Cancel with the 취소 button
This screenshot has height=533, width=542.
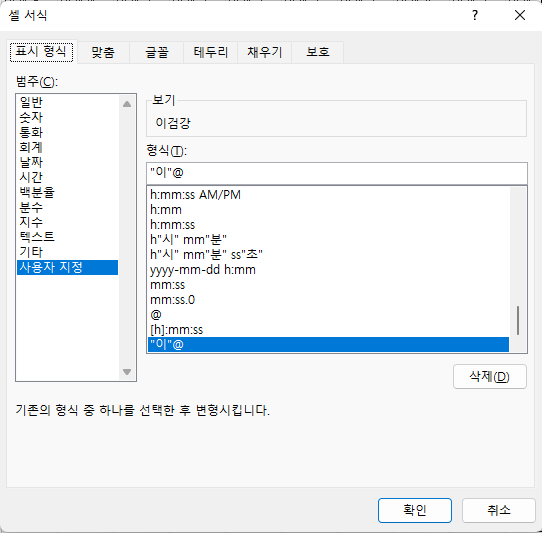click(x=499, y=510)
